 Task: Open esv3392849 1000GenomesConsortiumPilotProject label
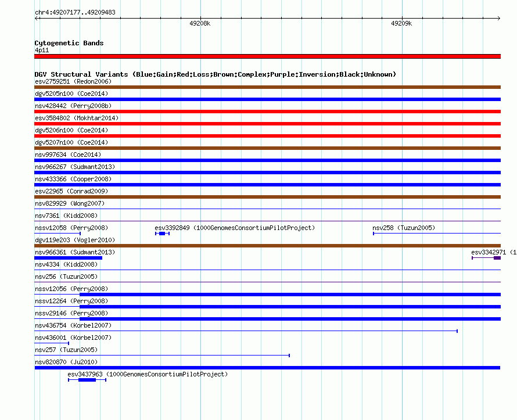pos(235,228)
